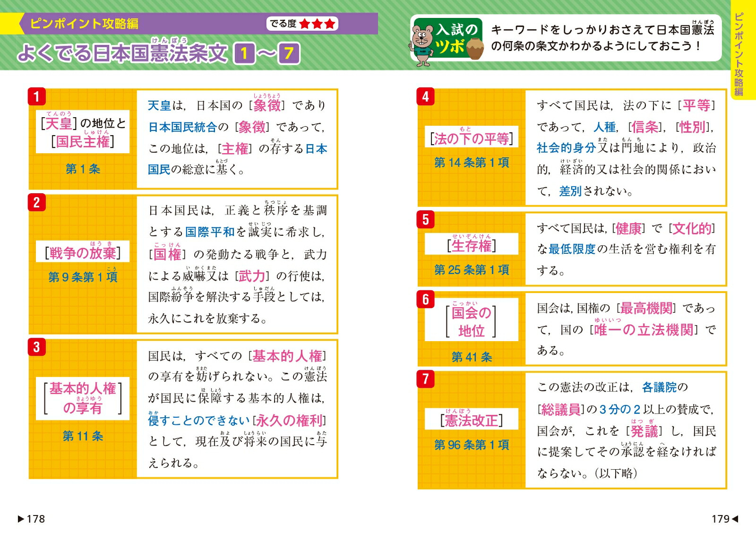Select the red number 2 badge
The width and height of the screenshot is (756, 533).
tap(36, 203)
